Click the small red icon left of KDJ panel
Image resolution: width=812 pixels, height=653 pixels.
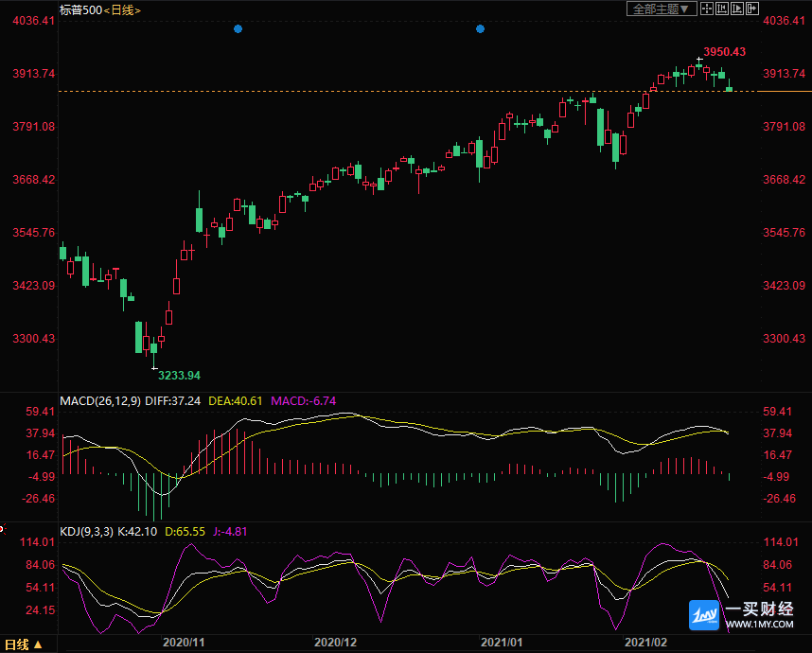point(2,529)
